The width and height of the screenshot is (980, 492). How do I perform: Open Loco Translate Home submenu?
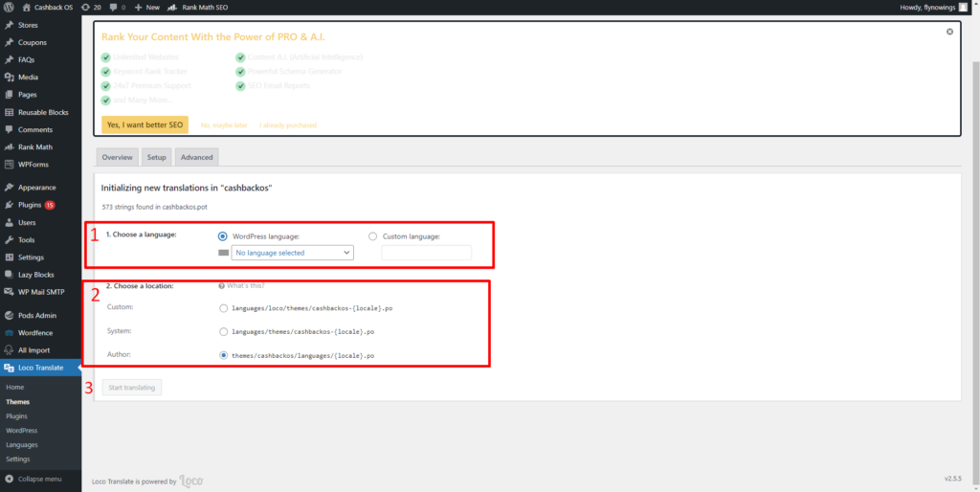coord(15,388)
